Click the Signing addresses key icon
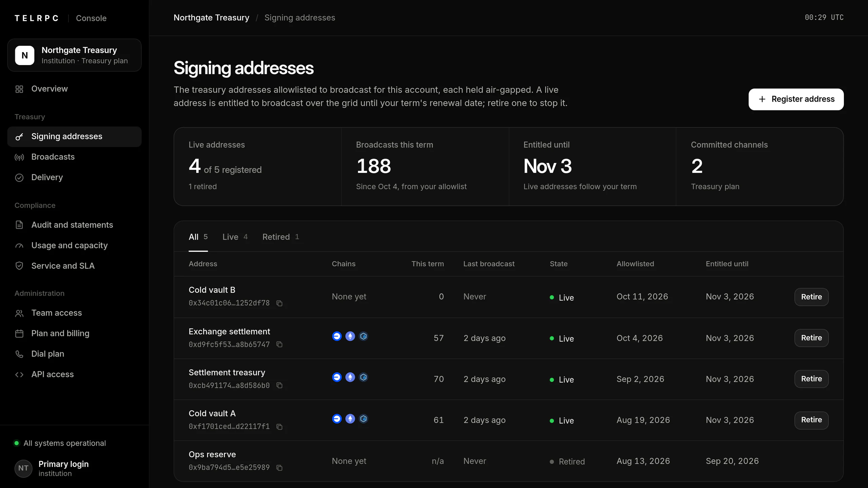The image size is (868, 488). pyautogui.click(x=19, y=137)
